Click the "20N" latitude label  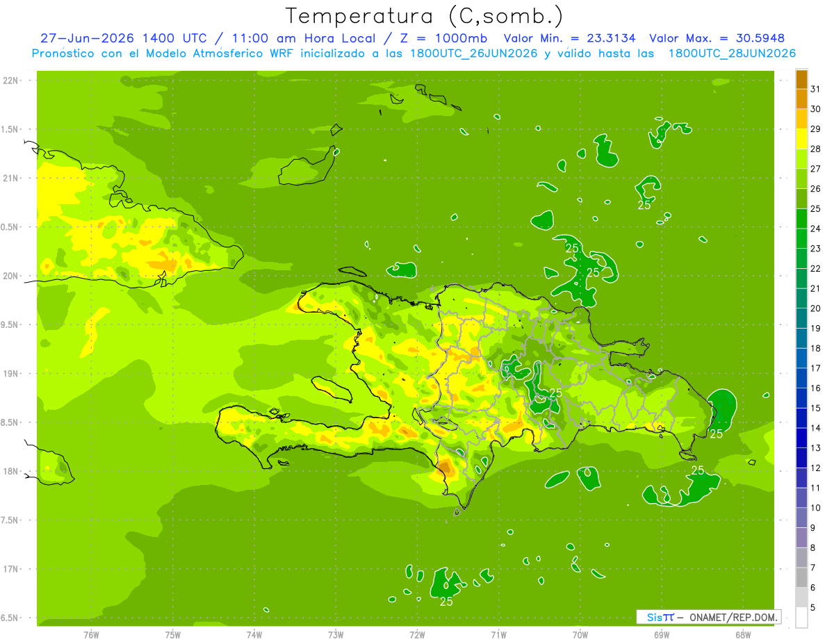point(10,276)
